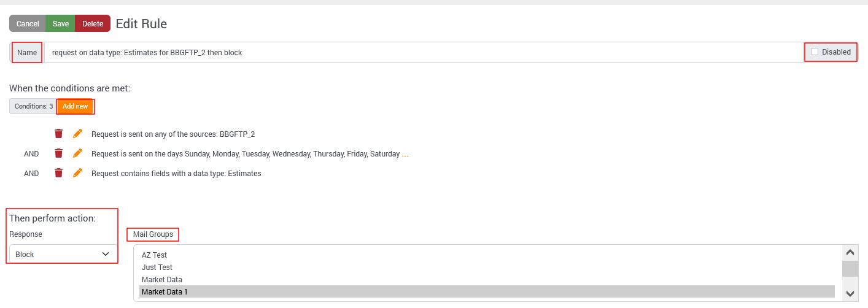Edit the Estimates data type condition

[x=77, y=173]
